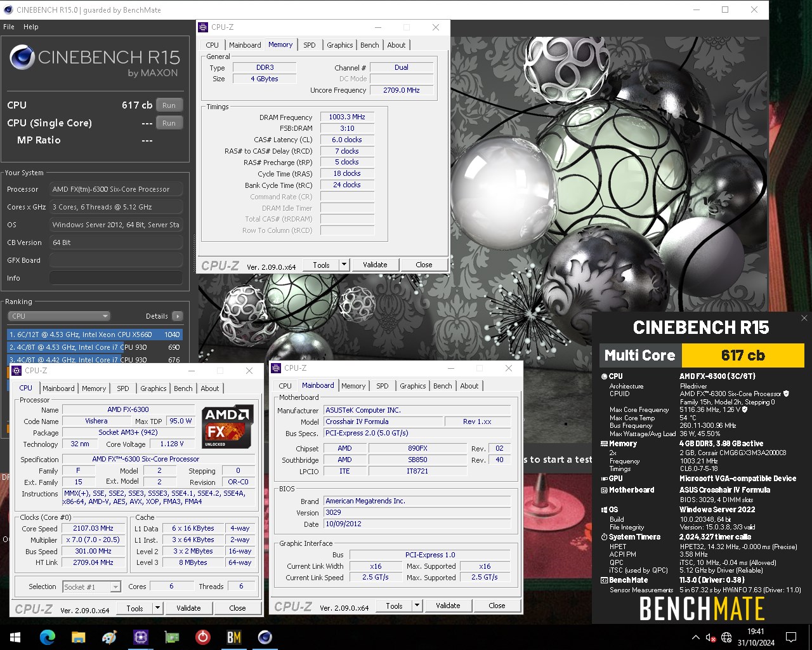Click the CPU-Z title icon of the Mainboard window

pyautogui.click(x=276, y=368)
